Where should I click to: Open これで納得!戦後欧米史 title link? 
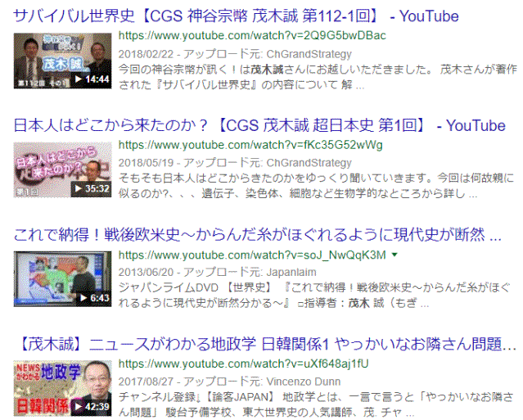tap(258, 234)
